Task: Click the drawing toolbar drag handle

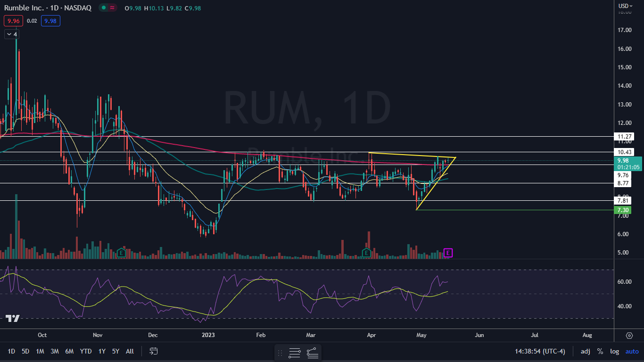Action: 280,353
